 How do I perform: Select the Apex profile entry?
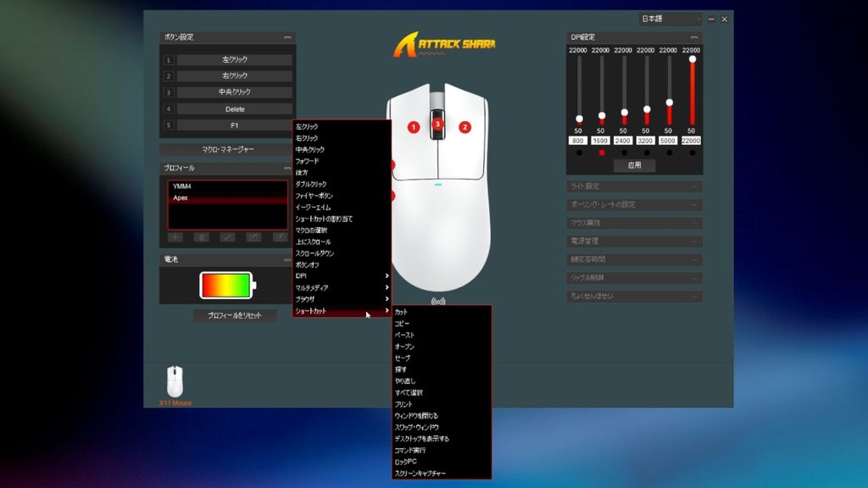pos(227,198)
